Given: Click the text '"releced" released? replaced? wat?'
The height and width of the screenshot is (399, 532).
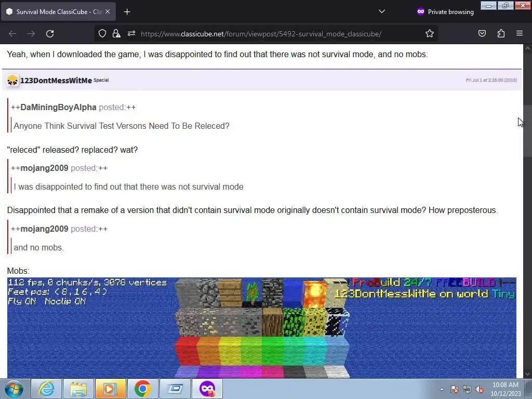Looking at the screenshot, I should 72,150.
